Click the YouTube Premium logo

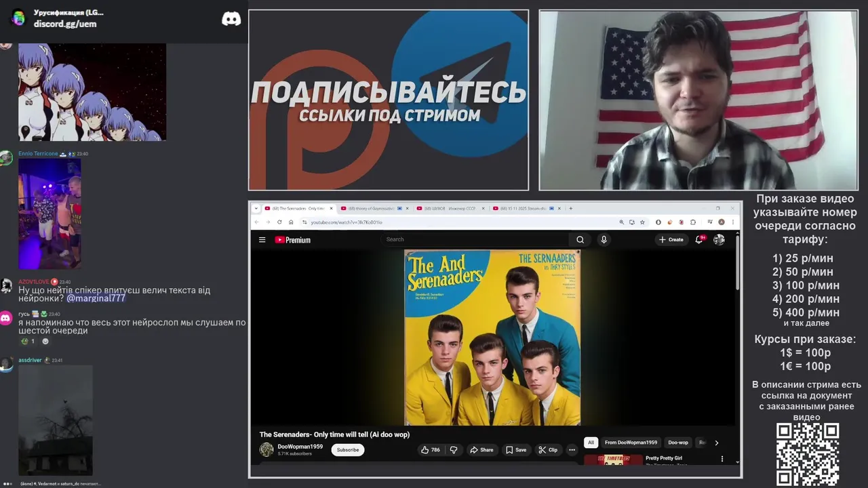pos(292,240)
